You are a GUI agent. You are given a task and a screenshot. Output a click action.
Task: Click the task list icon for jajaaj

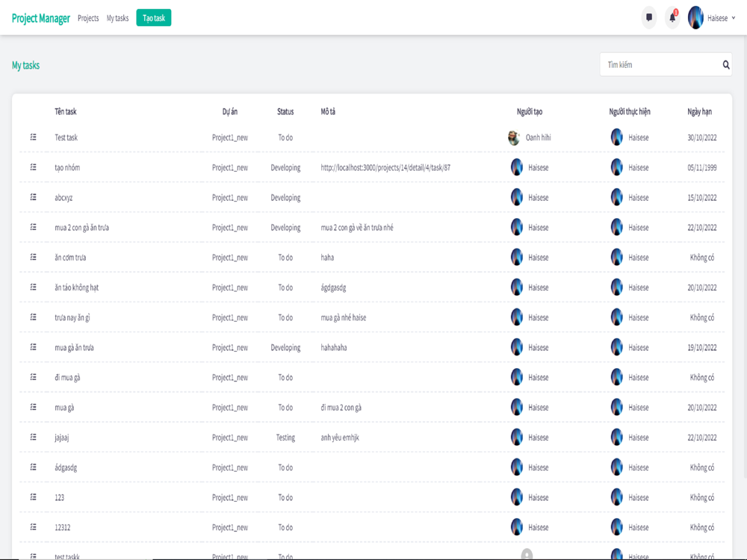[34, 437]
